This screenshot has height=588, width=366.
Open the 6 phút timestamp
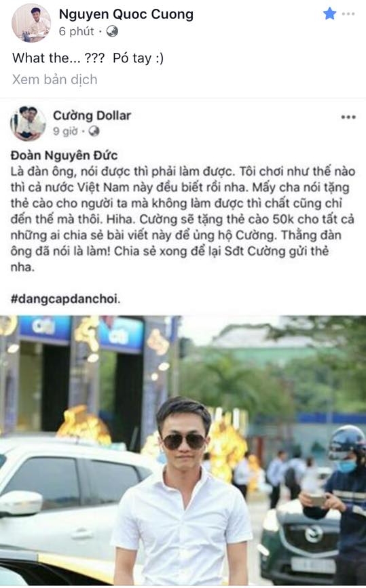click(x=76, y=31)
